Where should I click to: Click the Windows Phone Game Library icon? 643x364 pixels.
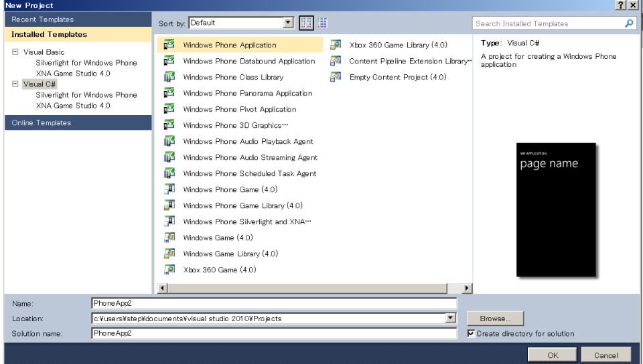coord(169,205)
